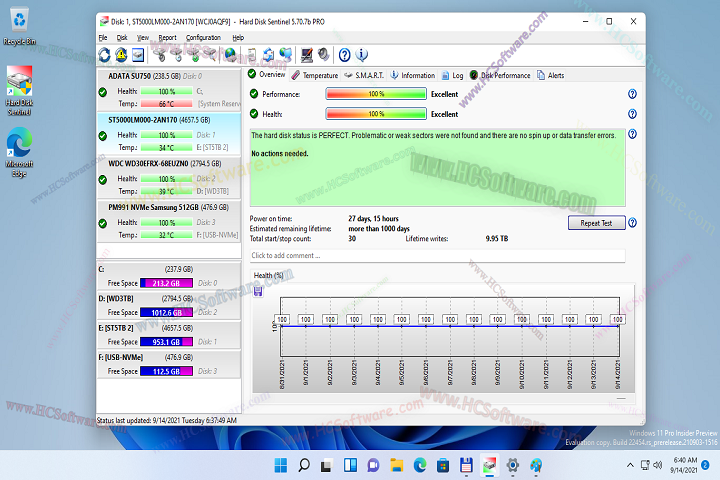Open File Explorer from the taskbar
This screenshot has height=480, width=720.
pyautogui.click(x=396, y=465)
